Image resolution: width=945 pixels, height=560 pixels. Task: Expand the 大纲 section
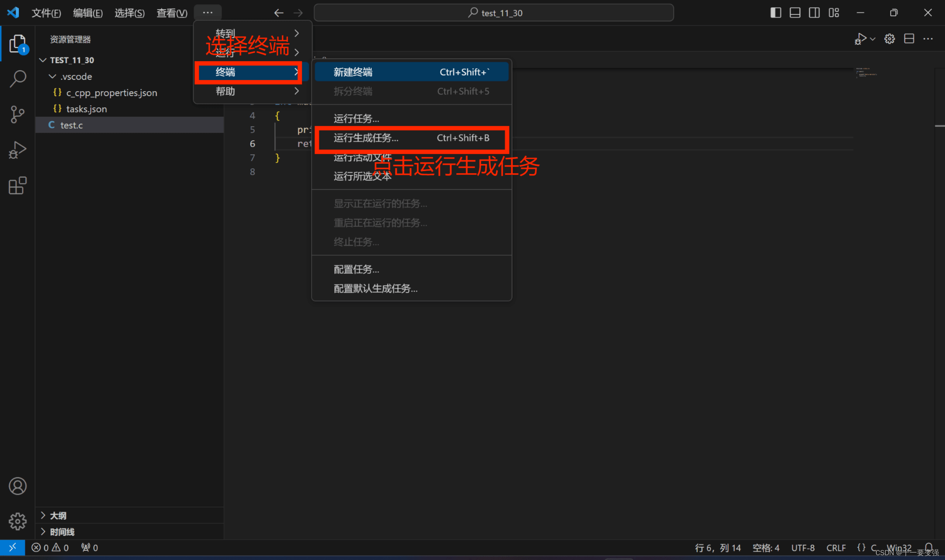(x=130, y=515)
